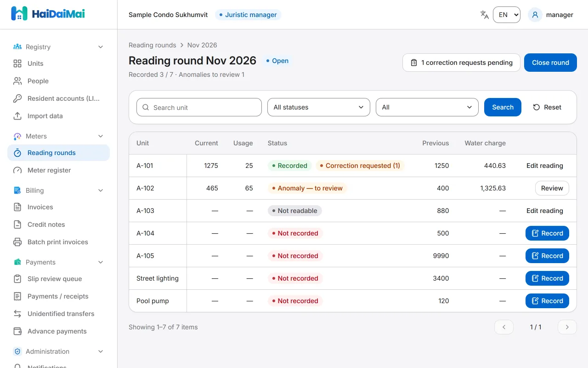
Task: Click the Reading rounds stopwatch icon
Action: (17, 153)
